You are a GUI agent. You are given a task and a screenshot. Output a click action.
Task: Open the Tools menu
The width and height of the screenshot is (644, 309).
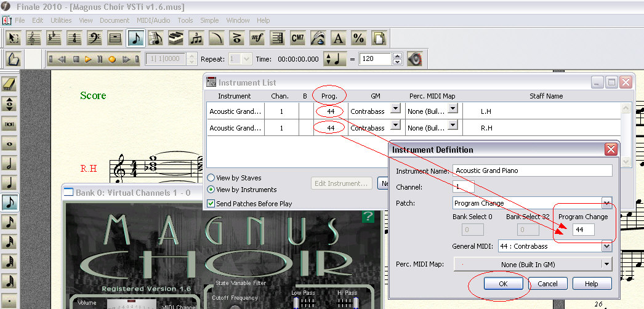click(x=185, y=20)
